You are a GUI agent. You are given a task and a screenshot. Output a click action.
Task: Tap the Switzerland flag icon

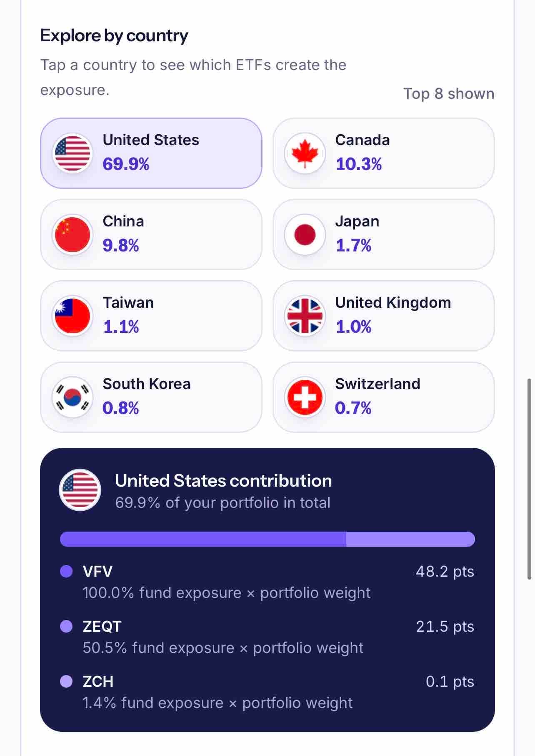pos(305,397)
